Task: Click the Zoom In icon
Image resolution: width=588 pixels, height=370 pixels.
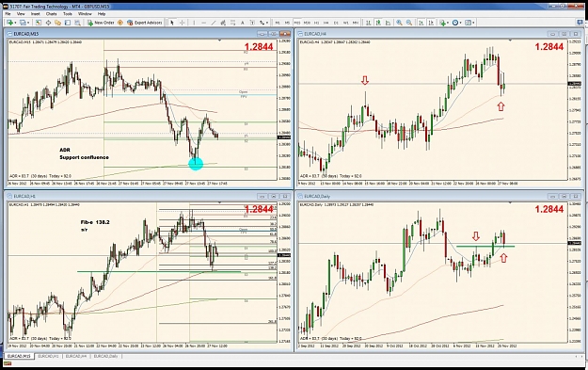Action: point(400,23)
